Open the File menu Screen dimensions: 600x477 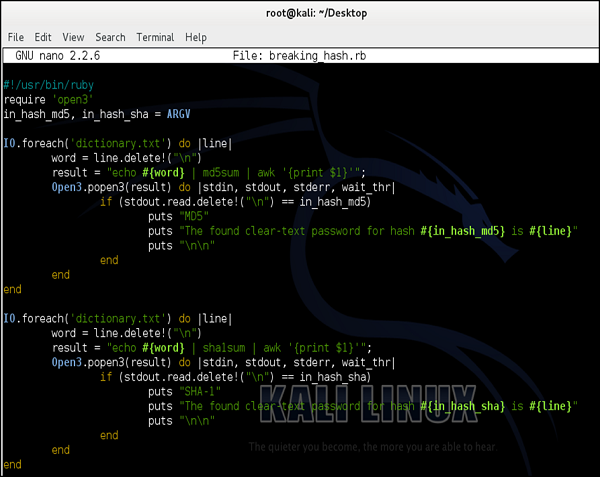tap(16, 37)
